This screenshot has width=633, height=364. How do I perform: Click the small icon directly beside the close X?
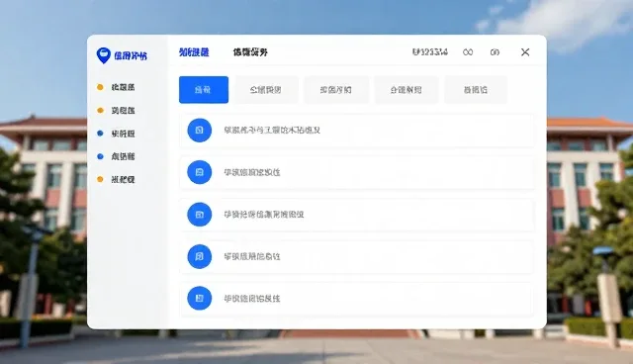(495, 52)
